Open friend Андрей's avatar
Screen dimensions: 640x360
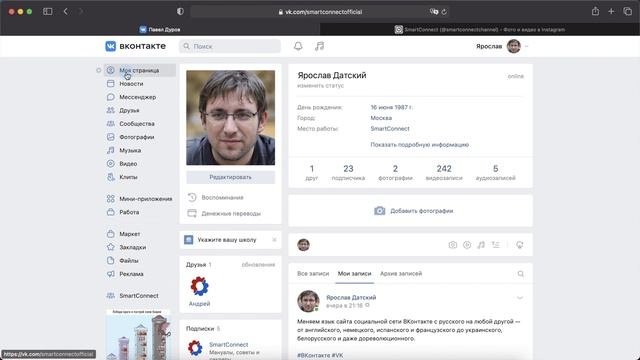200,286
